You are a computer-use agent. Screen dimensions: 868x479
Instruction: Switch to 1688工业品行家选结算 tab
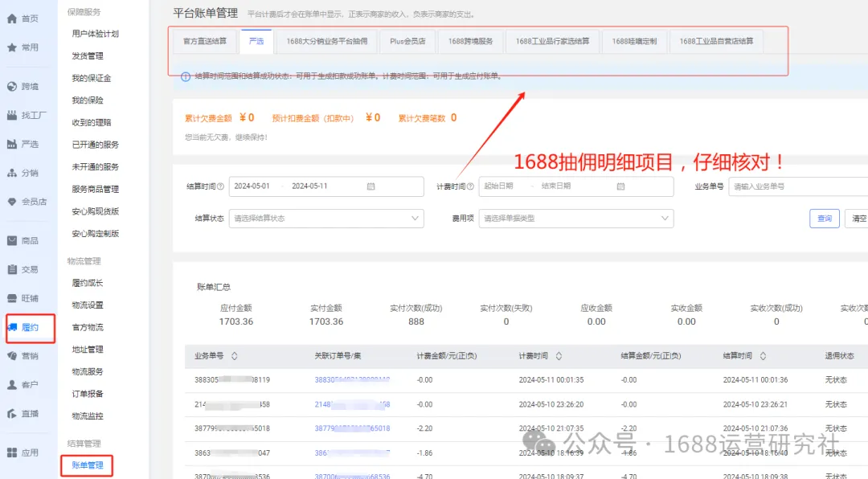point(552,42)
